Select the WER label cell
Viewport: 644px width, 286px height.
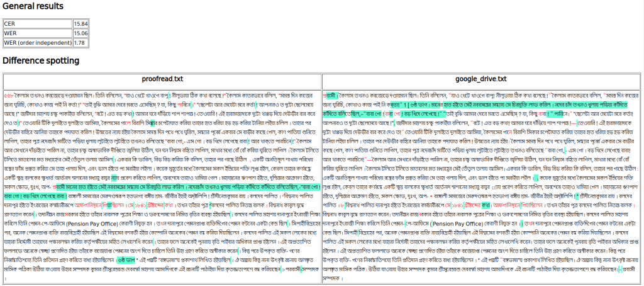pyautogui.click(x=37, y=33)
